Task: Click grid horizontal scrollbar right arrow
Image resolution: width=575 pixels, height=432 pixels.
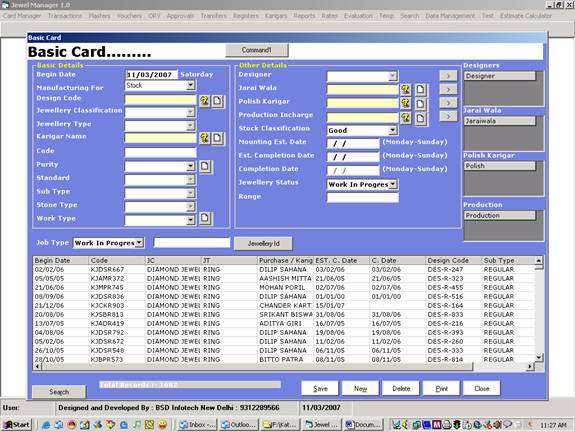Action: 530,366
